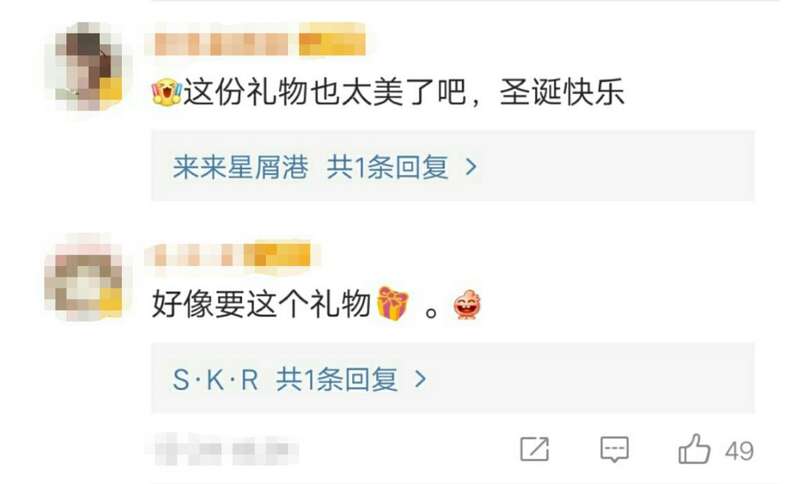This screenshot has width=800, height=484.
Task: Open replier name 来来星屑港
Action: pos(240,167)
